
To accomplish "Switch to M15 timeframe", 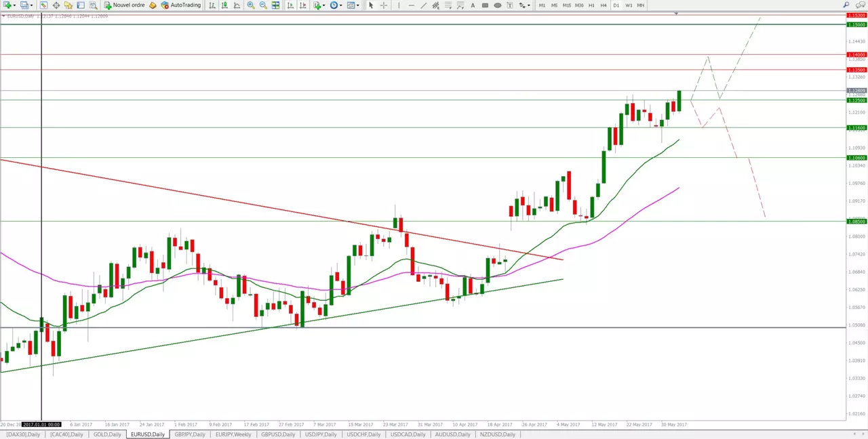I will [x=567, y=5].
